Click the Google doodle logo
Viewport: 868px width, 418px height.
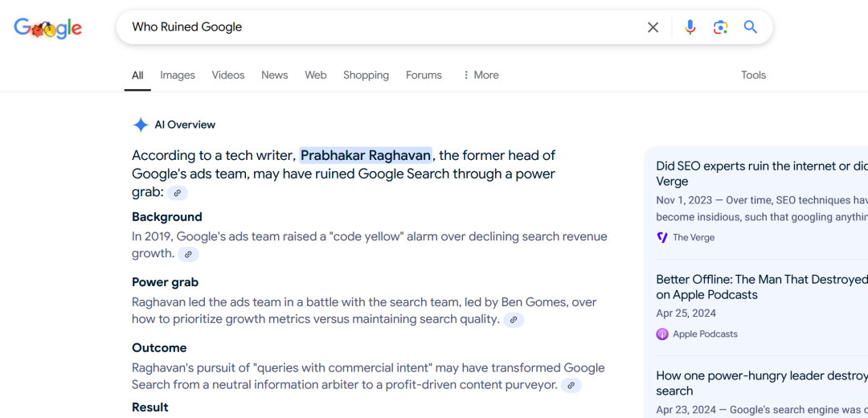(x=48, y=28)
